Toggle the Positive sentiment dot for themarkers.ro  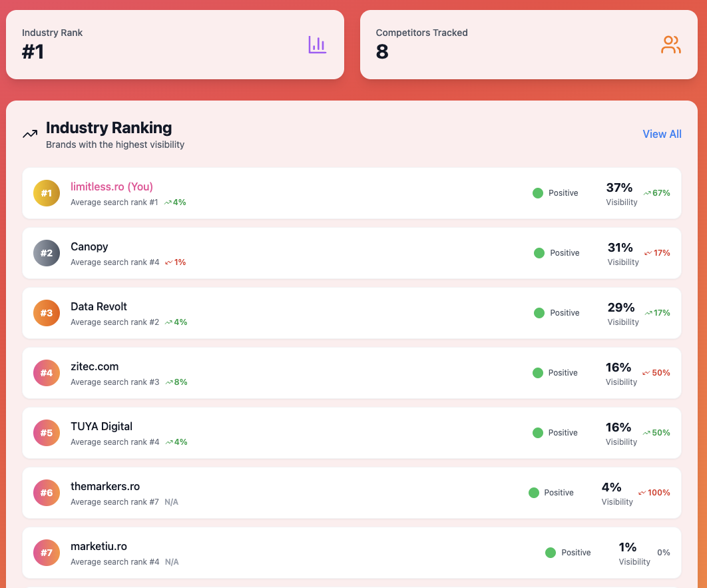533,492
